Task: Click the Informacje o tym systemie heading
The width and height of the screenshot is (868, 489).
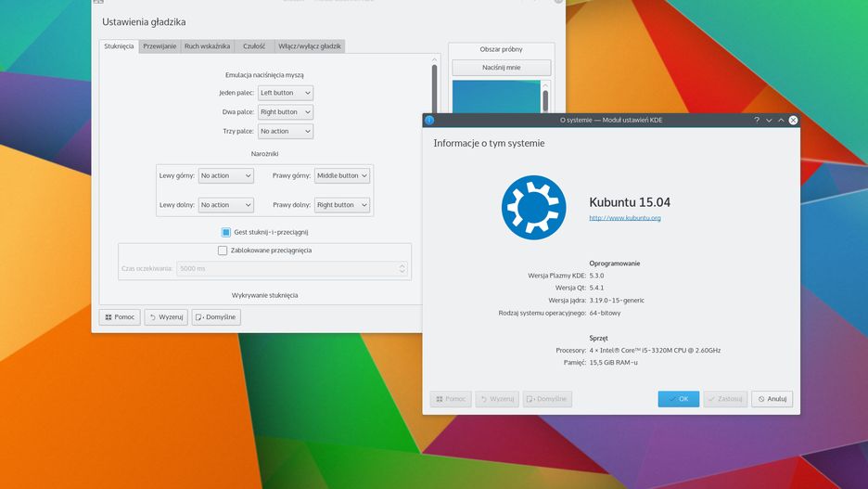Action: [489, 144]
